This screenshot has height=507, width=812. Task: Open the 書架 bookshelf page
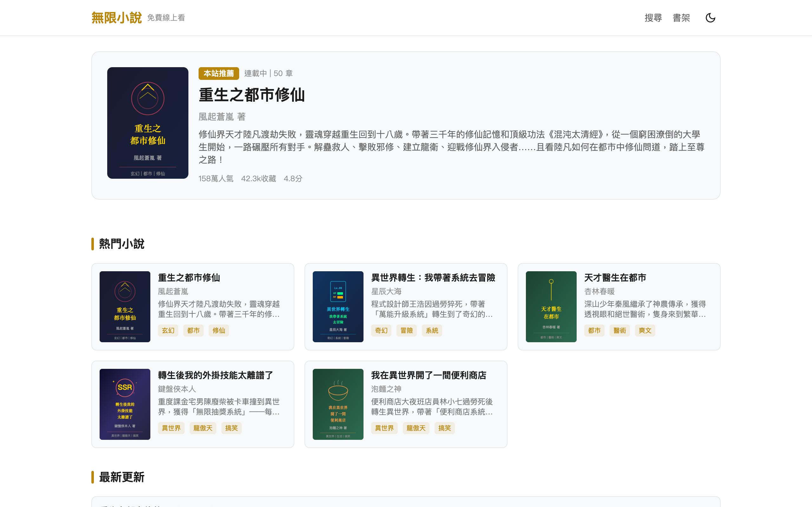(681, 17)
